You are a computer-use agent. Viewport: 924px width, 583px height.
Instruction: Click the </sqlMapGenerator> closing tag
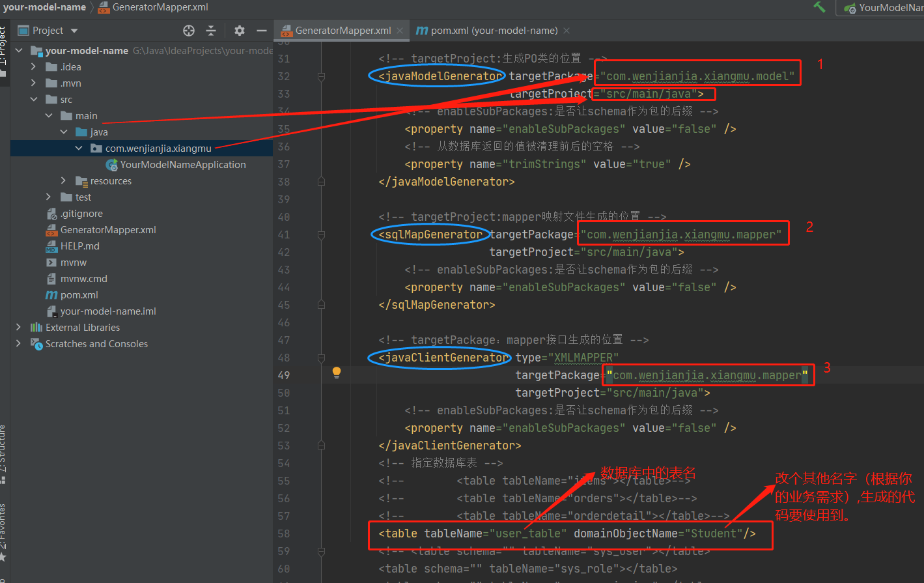[436, 305]
